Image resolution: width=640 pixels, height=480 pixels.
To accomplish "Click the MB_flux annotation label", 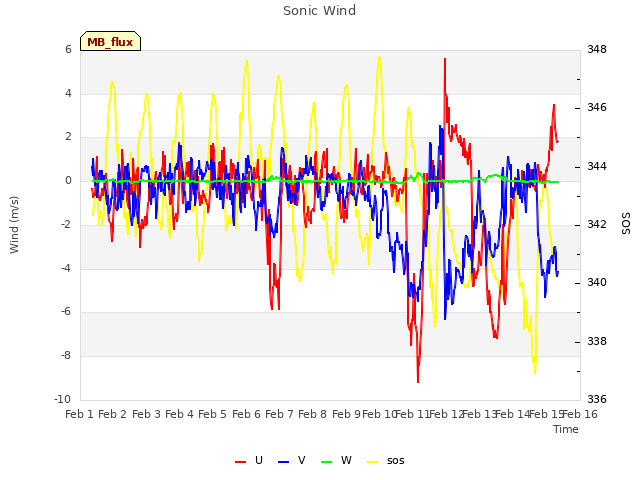I will pos(110,41).
